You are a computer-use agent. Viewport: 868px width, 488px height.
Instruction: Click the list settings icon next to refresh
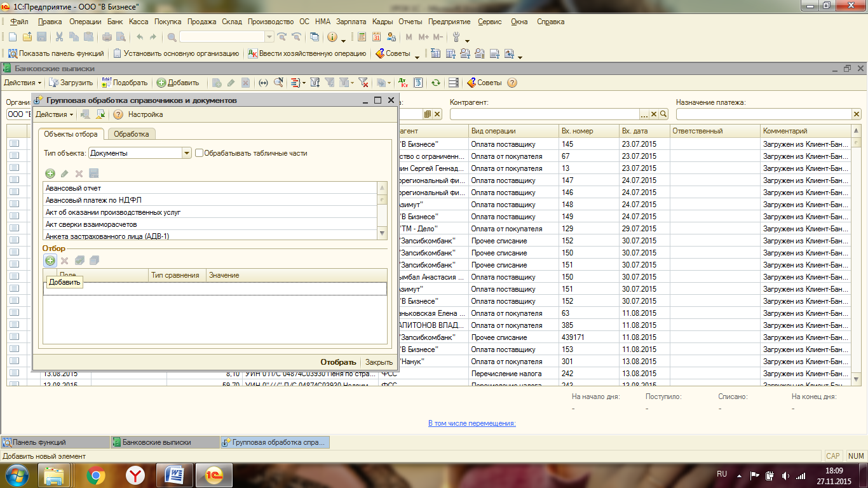click(x=453, y=83)
